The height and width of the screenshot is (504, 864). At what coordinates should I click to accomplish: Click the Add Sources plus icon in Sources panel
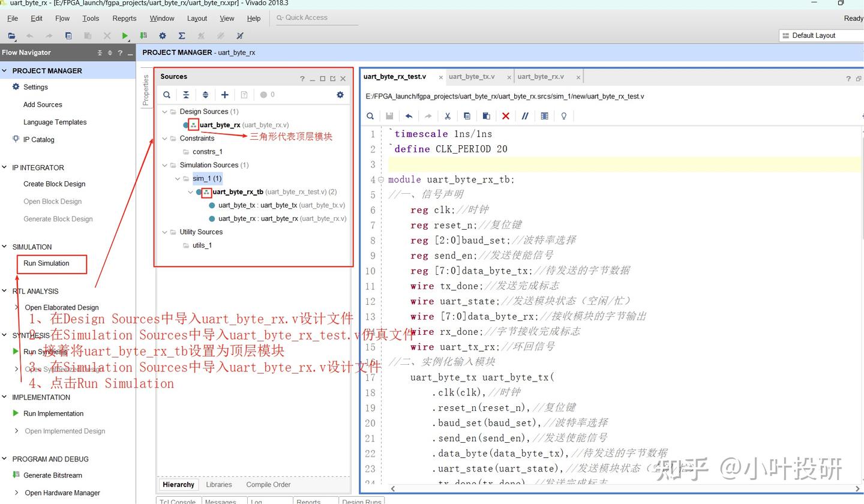pyautogui.click(x=224, y=94)
